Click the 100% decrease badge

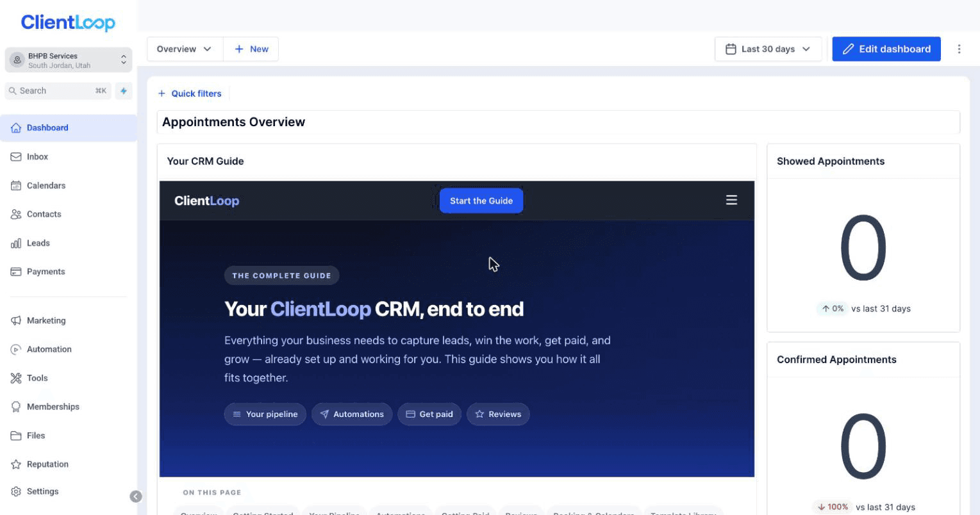(832, 507)
